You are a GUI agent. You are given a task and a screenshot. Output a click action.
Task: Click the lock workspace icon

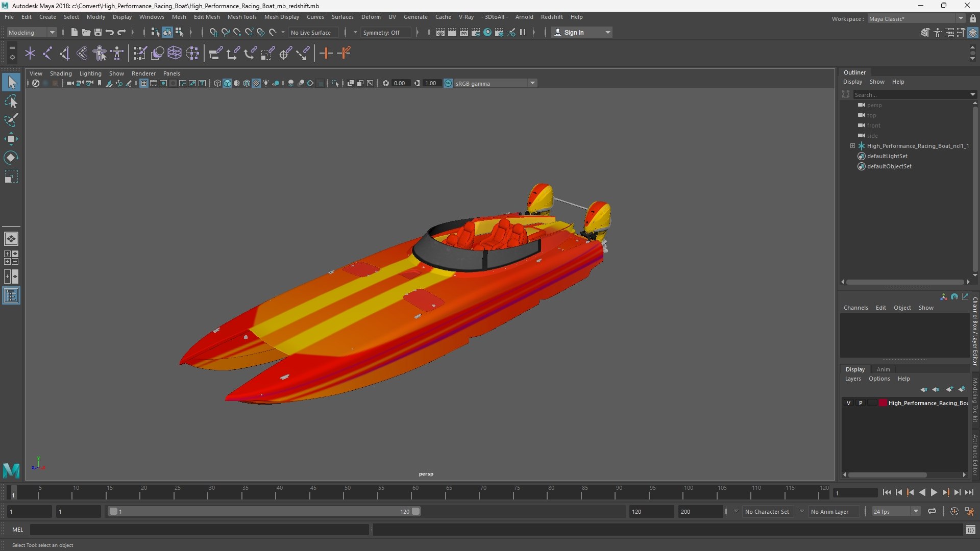coord(973,18)
